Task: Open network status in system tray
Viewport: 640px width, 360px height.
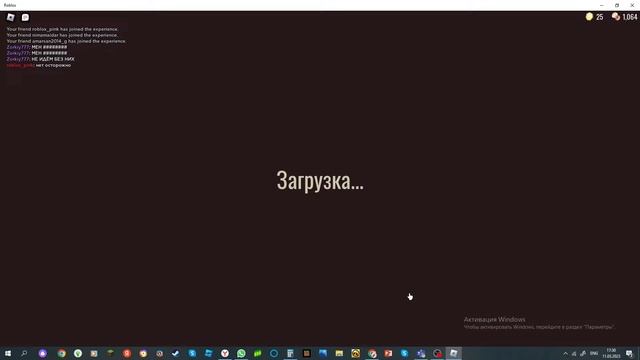Action: [x=574, y=353]
